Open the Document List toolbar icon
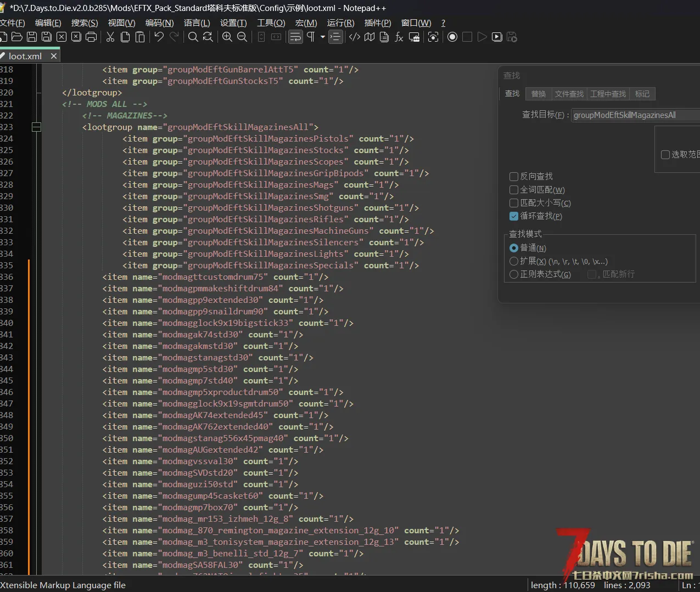This screenshot has height=592, width=700. coord(384,37)
